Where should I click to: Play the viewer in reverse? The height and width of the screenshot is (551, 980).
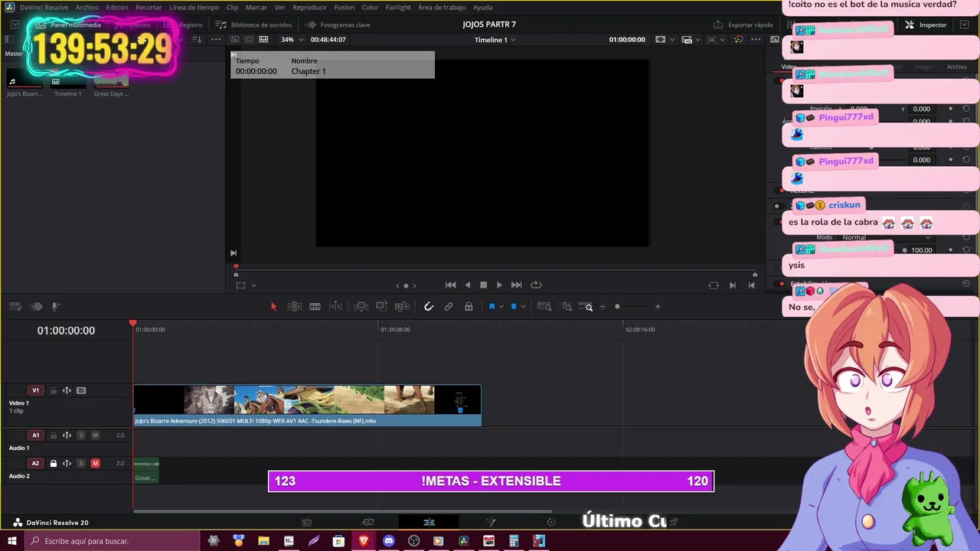[x=468, y=285]
